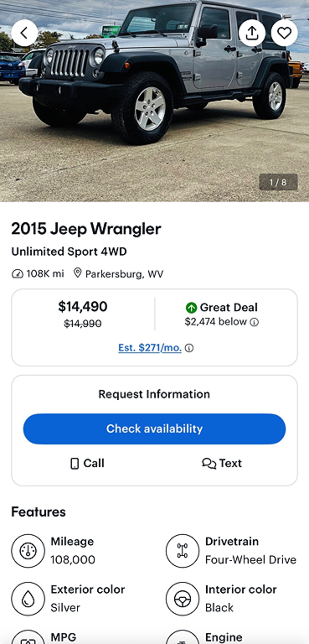Open info icon next to monthly estimate
The height and width of the screenshot is (644, 309).
tap(189, 348)
